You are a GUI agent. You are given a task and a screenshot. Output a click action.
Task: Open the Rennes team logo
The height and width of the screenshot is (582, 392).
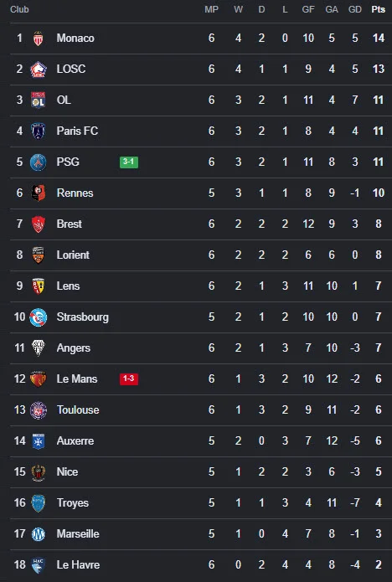[39, 193]
